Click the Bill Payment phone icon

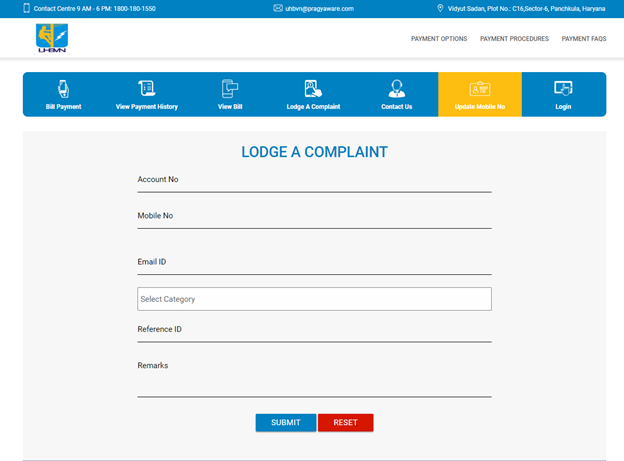point(63,88)
